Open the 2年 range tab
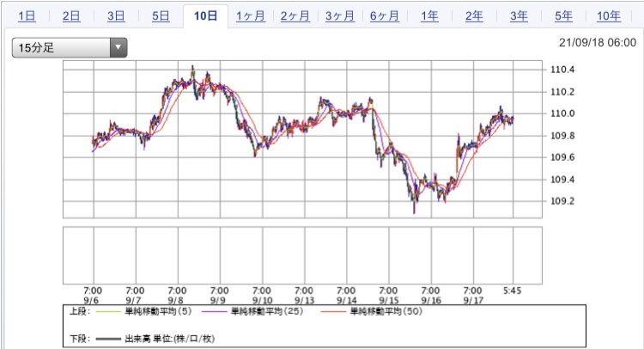644x349 pixels. click(x=474, y=16)
